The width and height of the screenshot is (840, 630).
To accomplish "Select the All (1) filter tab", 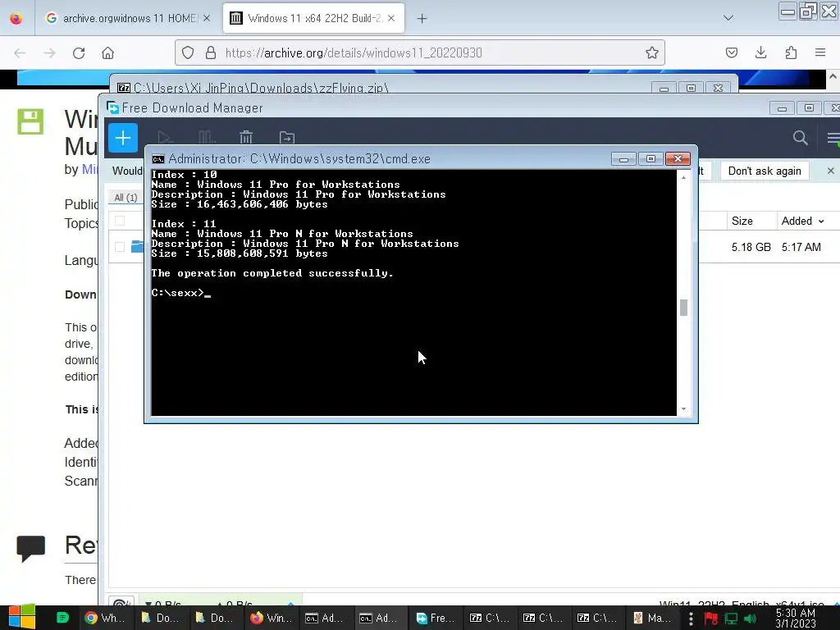I will tap(126, 198).
